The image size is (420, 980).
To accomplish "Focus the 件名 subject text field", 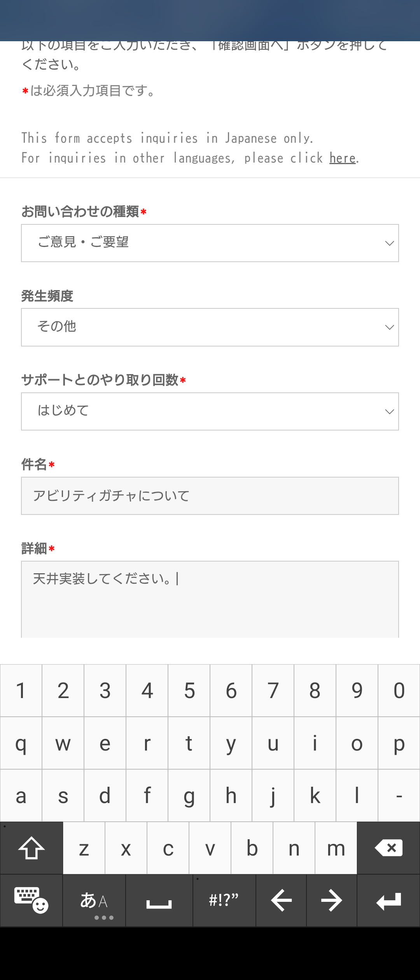I will coord(210,496).
